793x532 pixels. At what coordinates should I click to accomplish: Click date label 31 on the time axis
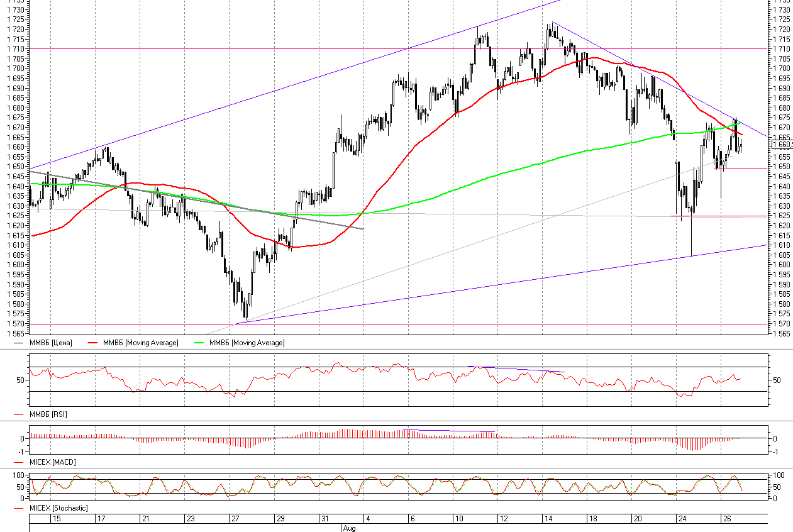[x=324, y=519]
